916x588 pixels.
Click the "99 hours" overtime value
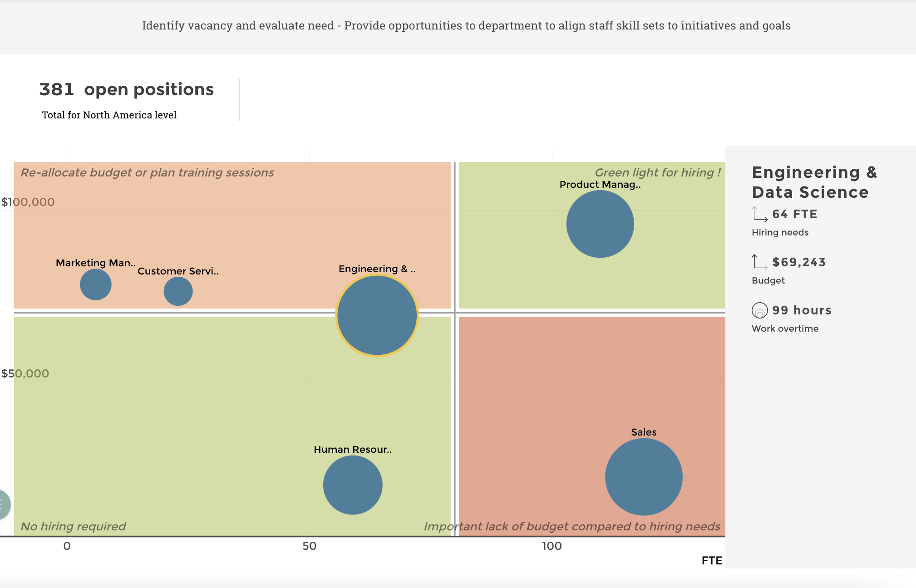(802, 310)
